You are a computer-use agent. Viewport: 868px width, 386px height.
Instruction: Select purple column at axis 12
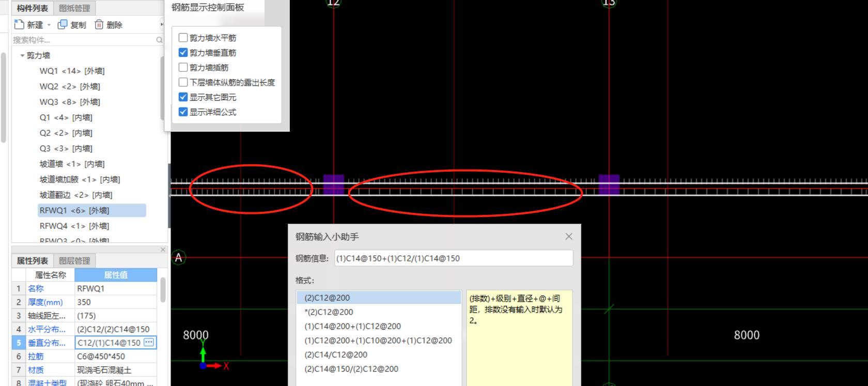coord(334,184)
